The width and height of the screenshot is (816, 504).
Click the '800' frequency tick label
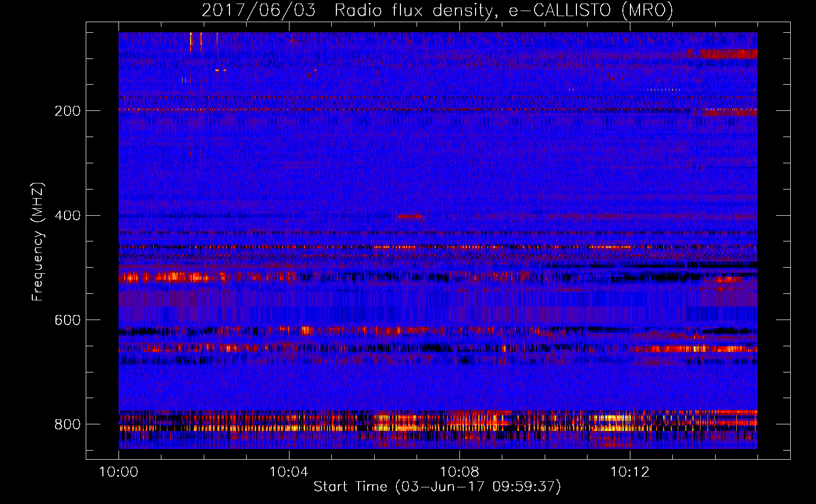tap(68, 424)
